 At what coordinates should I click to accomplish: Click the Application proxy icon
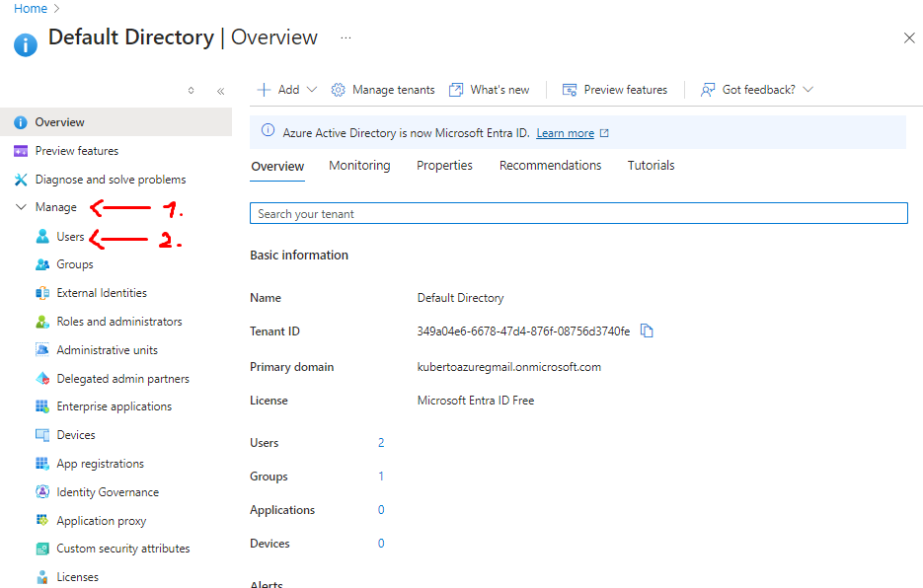click(x=42, y=520)
